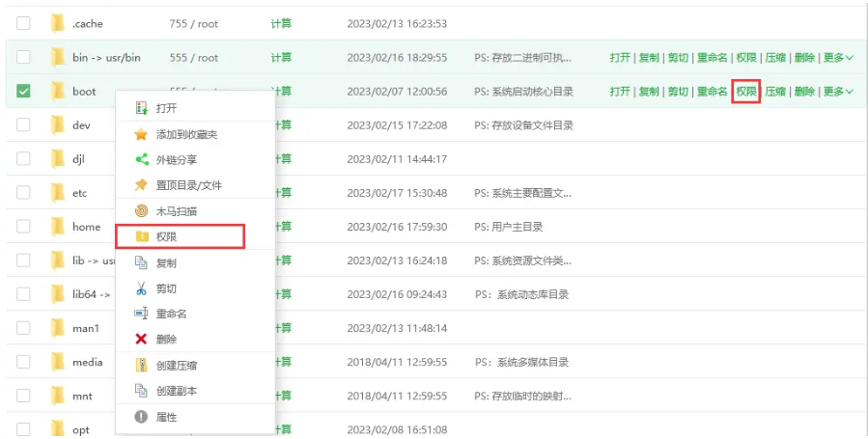Click the zip archive icon for 创建压缩

pos(141,366)
